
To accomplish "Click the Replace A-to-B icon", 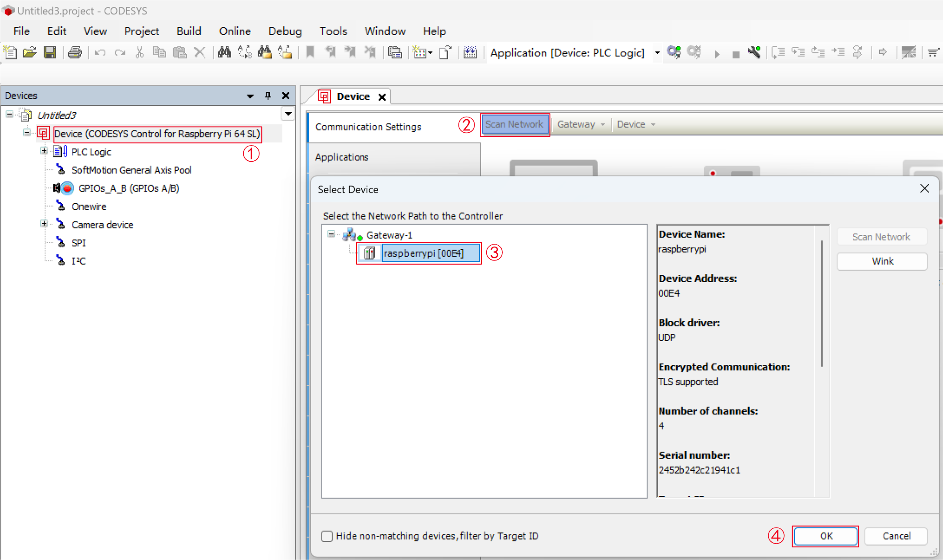I will (244, 52).
